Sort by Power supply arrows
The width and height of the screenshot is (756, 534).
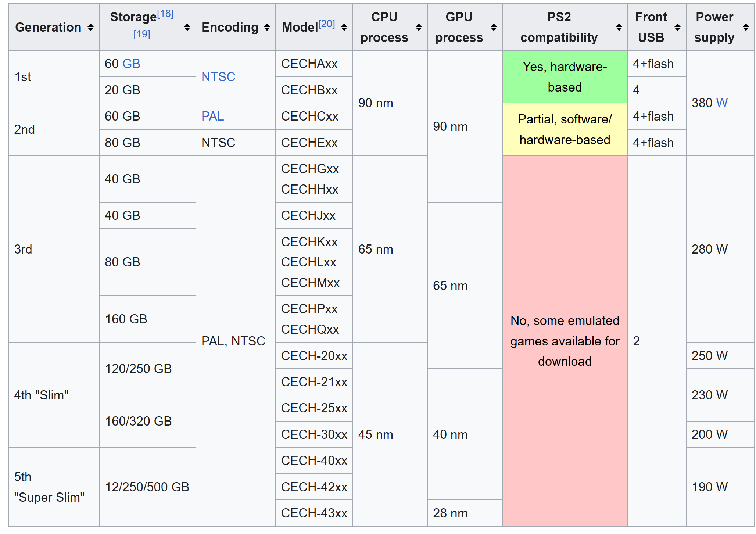pos(746,27)
